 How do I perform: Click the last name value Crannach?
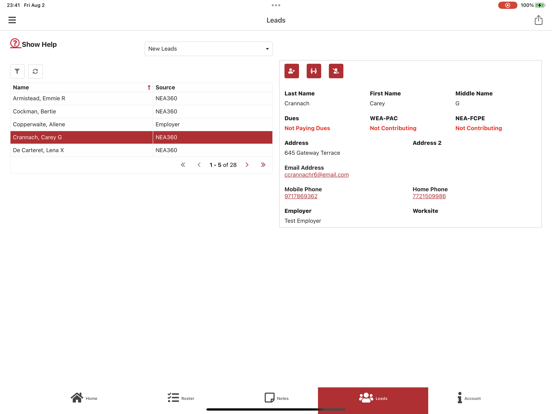tap(297, 104)
